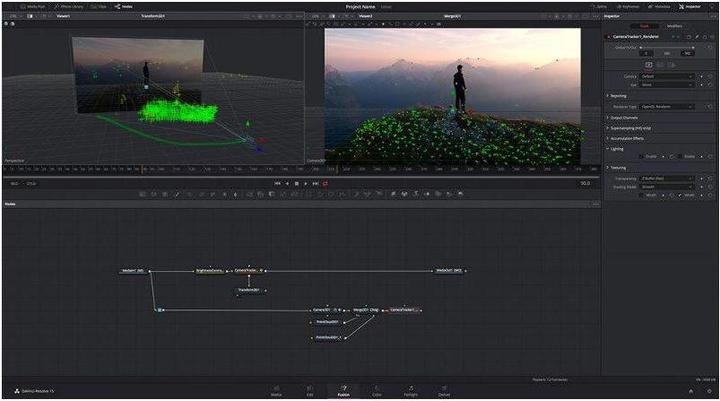Expand the Output Channels section
The width and height of the screenshot is (720, 401).
click(x=622, y=118)
